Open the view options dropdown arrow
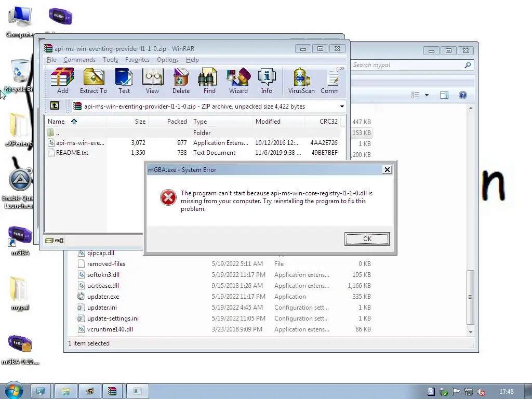 click(x=427, y=95)
